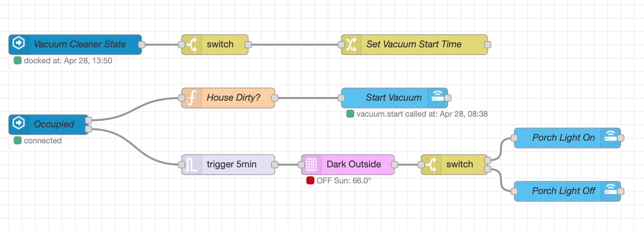Click the wire between trigger 5min and Dark Outside
Image resolution: width=644 pixels, height=230 pixels.
click(288, 164)
